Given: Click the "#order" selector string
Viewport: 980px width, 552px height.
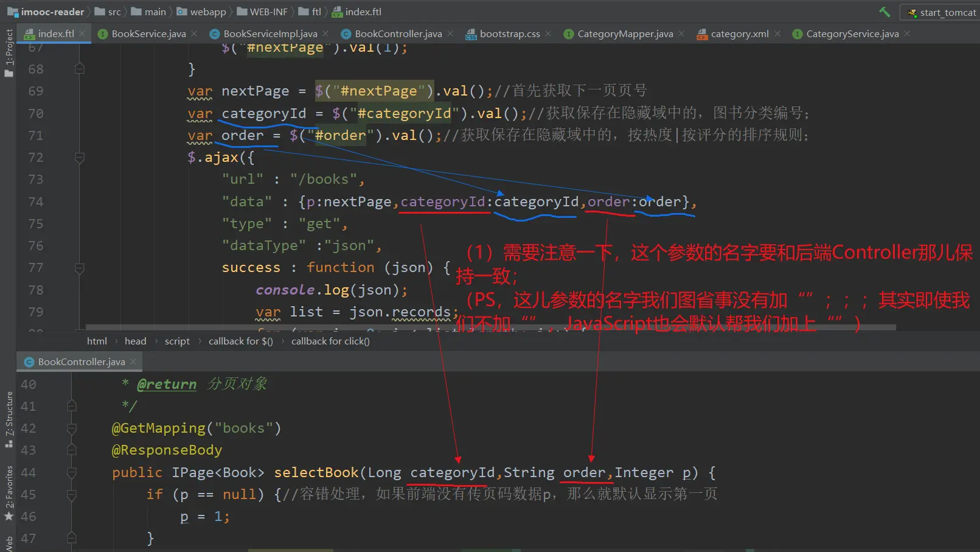Looking at the screenshot, I should tap(341, 136).
